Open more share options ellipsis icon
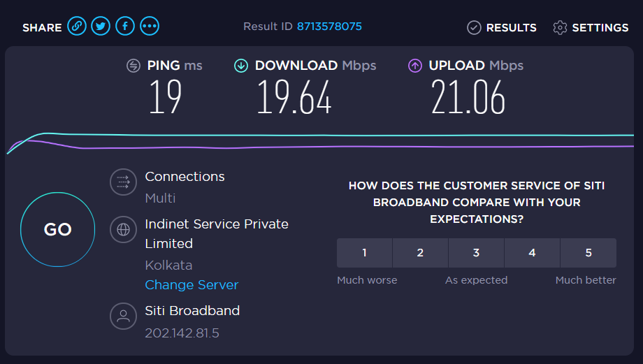 pyautogui.click(x=150, y=27)
